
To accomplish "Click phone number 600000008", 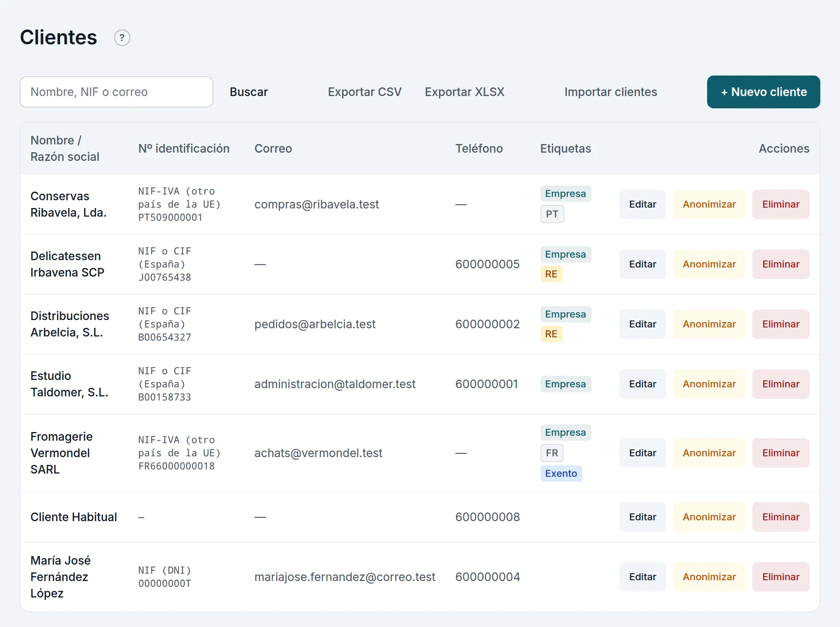I will point(488,517).
